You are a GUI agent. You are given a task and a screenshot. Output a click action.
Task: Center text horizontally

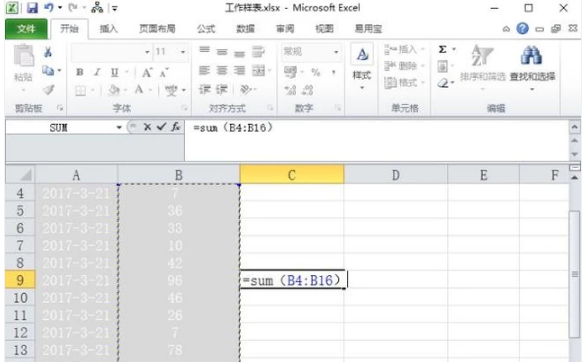coord(222,71)
